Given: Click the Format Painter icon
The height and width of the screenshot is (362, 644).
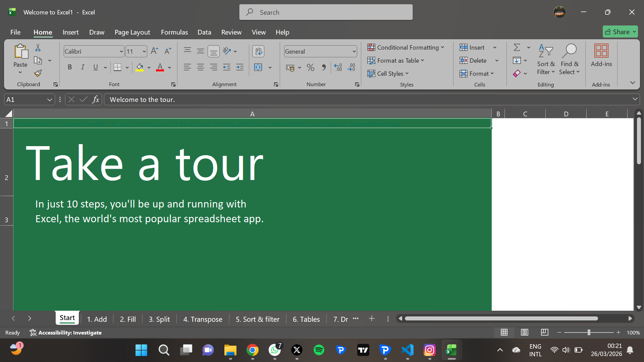Looking at the screenshot, I should 37,73.
